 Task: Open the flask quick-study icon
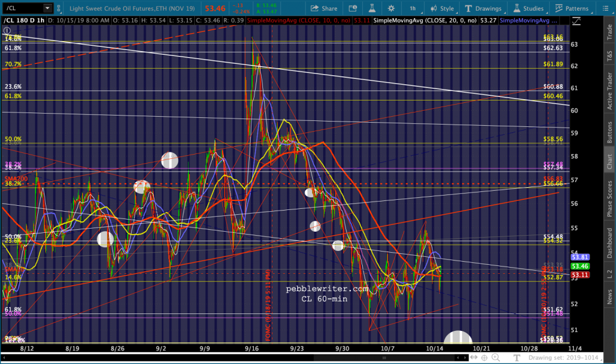(372, 8)
